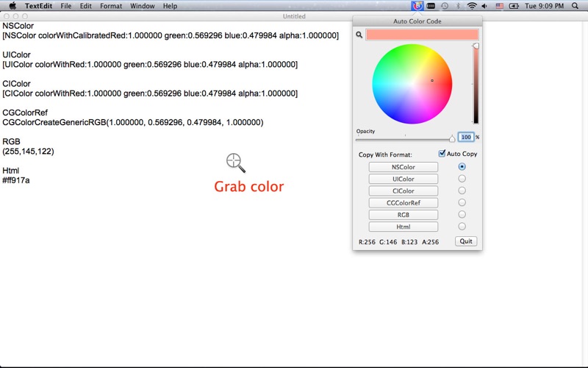Click the US flag input source icon

coord(500,6)
